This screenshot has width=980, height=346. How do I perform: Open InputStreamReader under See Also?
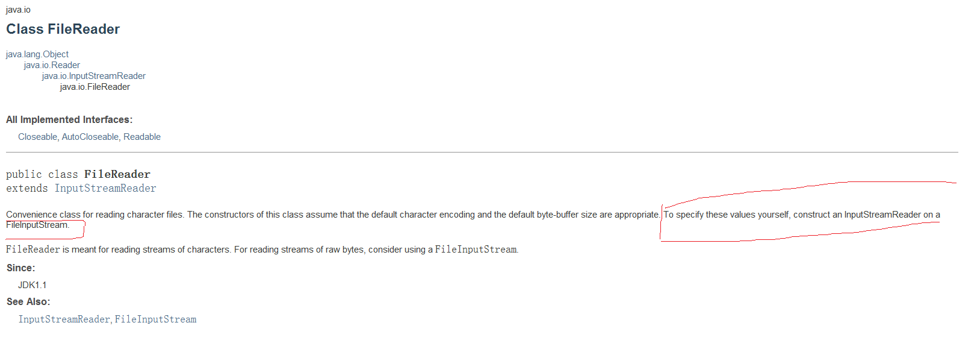coord(64,319)
